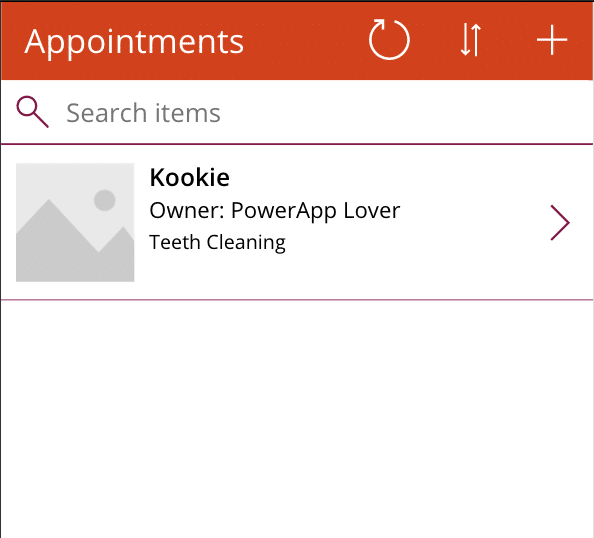Click the blank gallery area below Kookie
The width and height of the screenshot is (594, 538).
297,419
